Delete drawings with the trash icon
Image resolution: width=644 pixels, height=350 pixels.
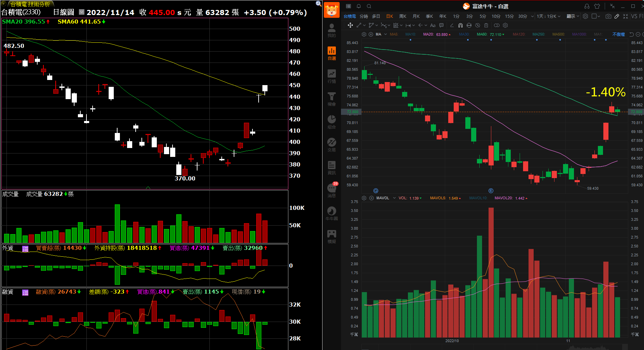(x=486, y=25)
